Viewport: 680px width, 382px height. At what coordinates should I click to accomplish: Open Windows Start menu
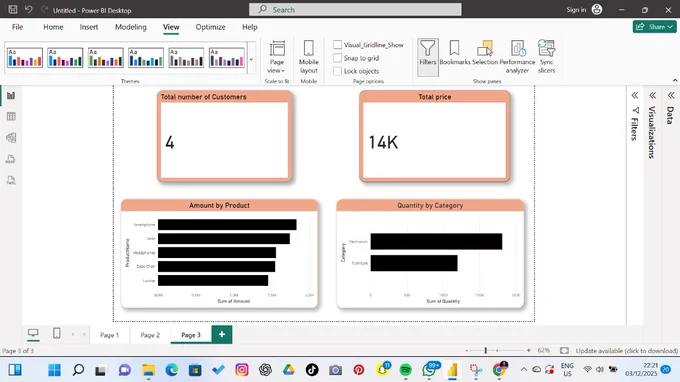[x=55, y=369]
